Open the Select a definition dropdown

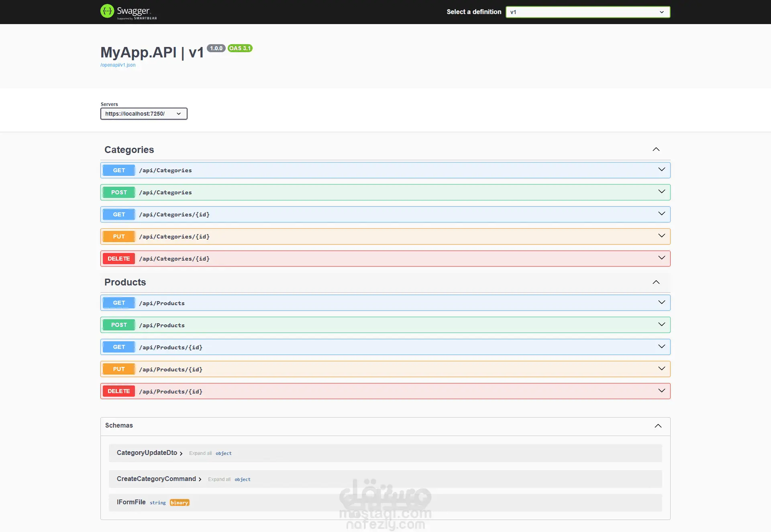pyautogui.click(x=587, y=12)
